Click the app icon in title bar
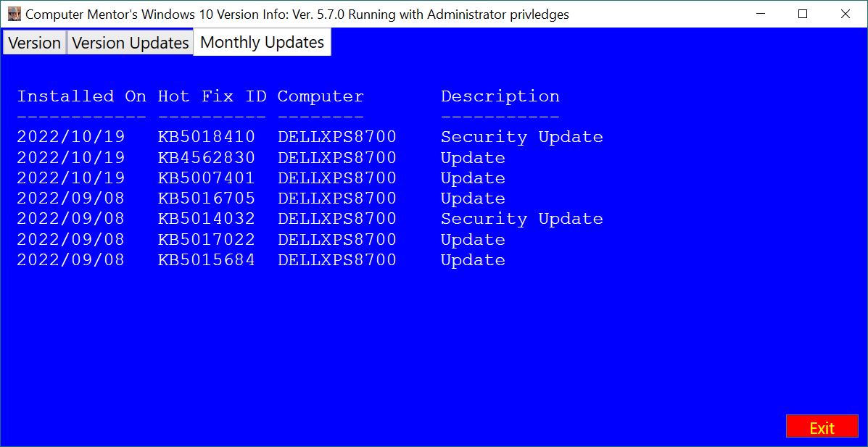This screenshot has height=447, width=868. pyautogui.click(x=14, y=14)
